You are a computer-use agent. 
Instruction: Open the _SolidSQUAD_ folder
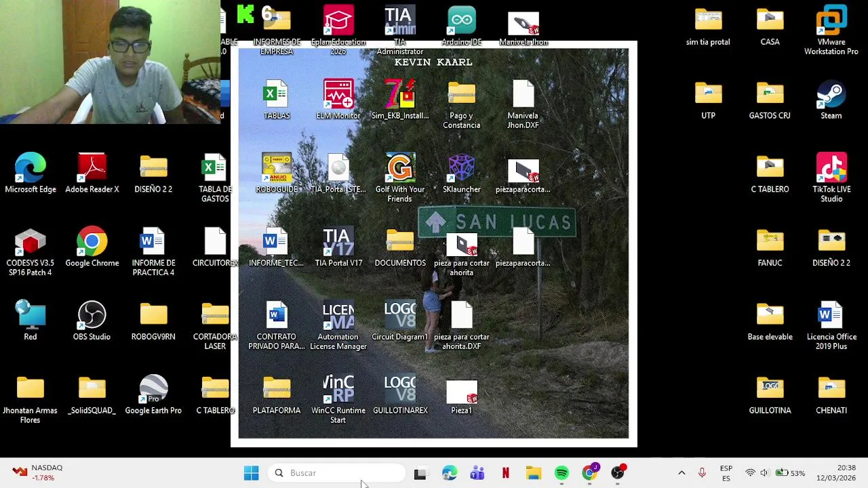[x=92, y=395]
